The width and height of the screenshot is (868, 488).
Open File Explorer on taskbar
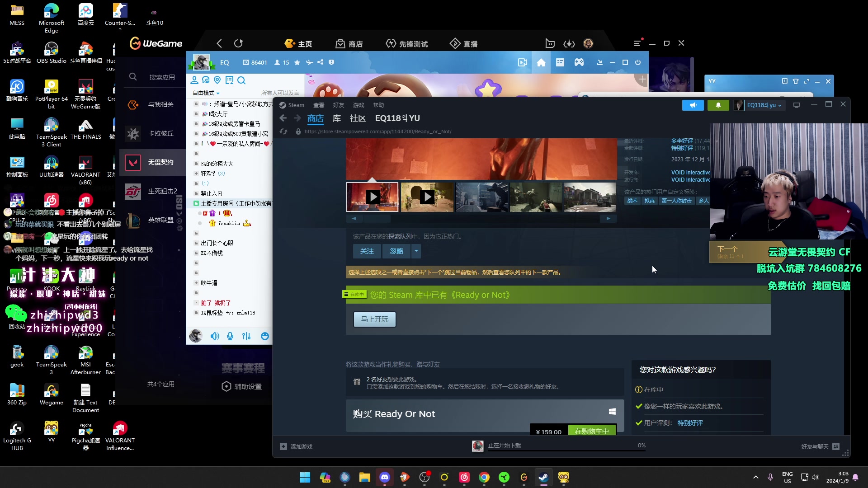tap(365, 477)
